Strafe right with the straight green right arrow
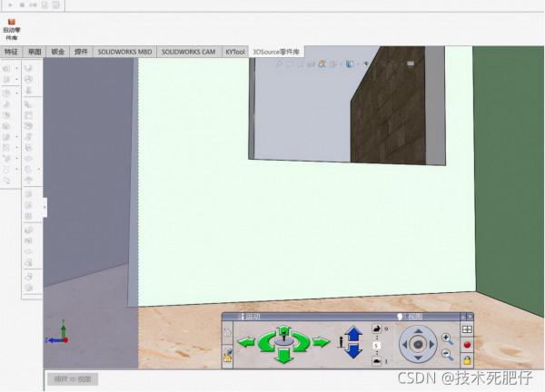 coord(322,342)
